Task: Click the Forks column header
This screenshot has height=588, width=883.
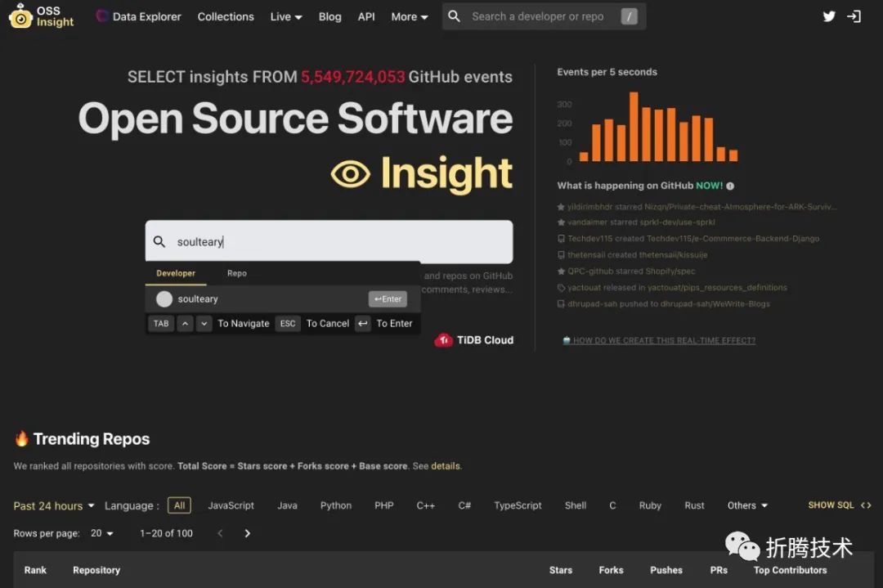Action: pos(611,570)
